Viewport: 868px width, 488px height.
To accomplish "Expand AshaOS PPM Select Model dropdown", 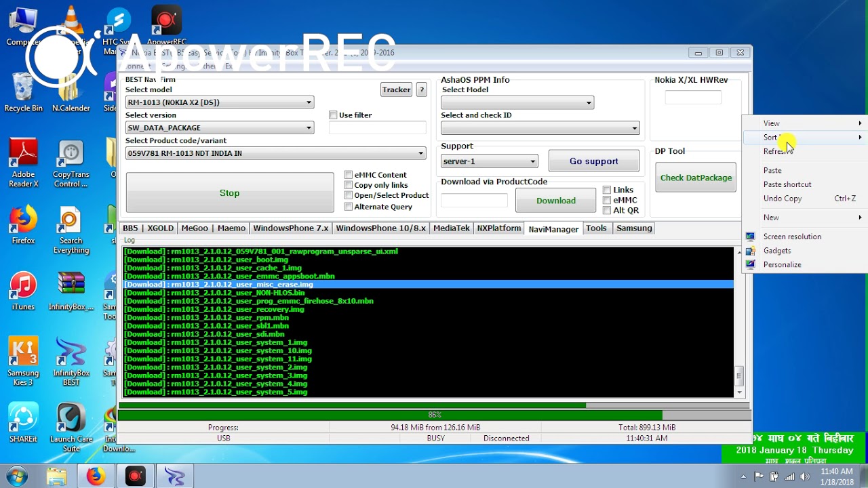I will pyautogui.click(x=517, y=102).
